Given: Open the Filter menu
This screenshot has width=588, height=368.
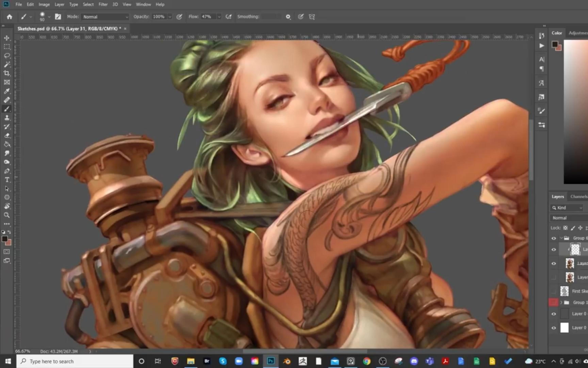Looking at the screenshot, I should point(103,4).
